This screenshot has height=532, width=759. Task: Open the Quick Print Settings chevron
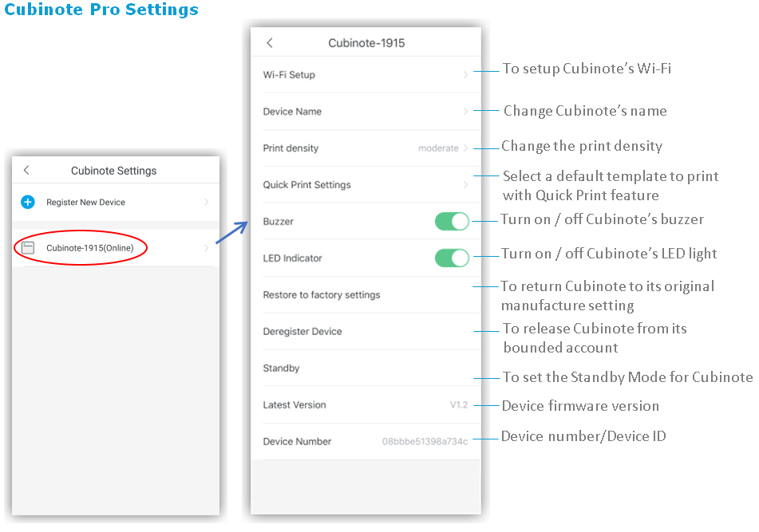point(465,185)
